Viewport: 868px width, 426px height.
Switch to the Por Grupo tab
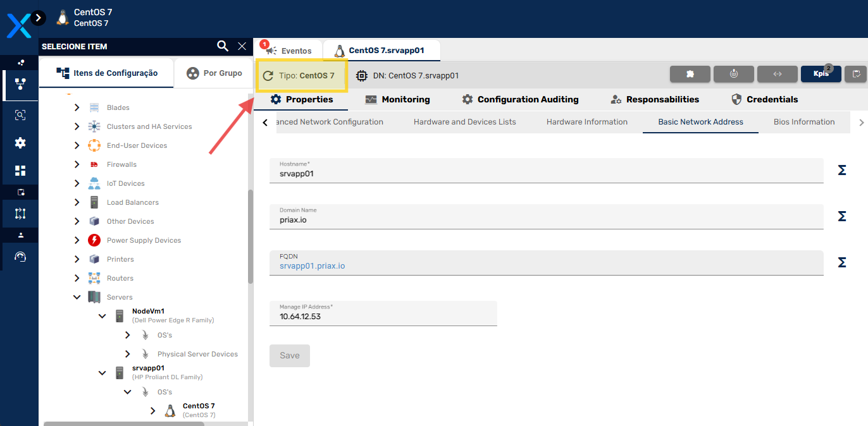pos(214,73)
